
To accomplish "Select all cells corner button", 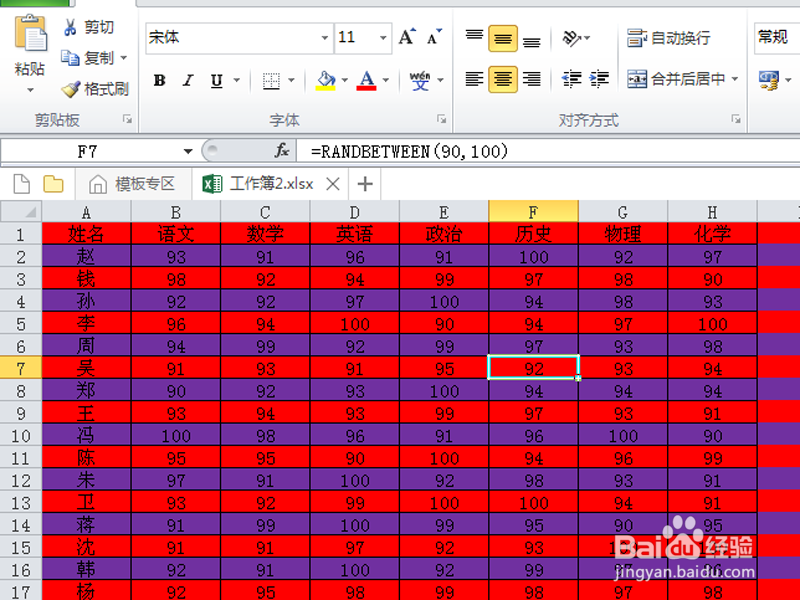I will click(x=20, y=211).
